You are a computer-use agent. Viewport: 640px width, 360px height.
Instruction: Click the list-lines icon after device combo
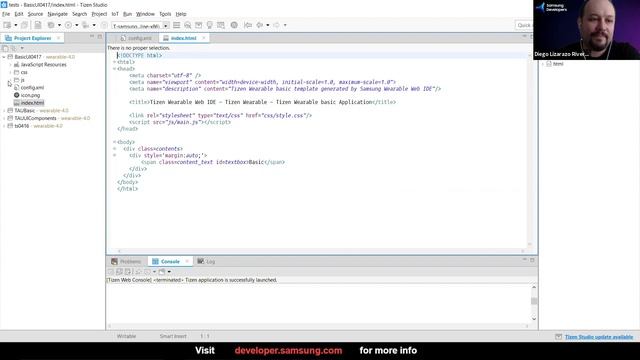(176, 25)
